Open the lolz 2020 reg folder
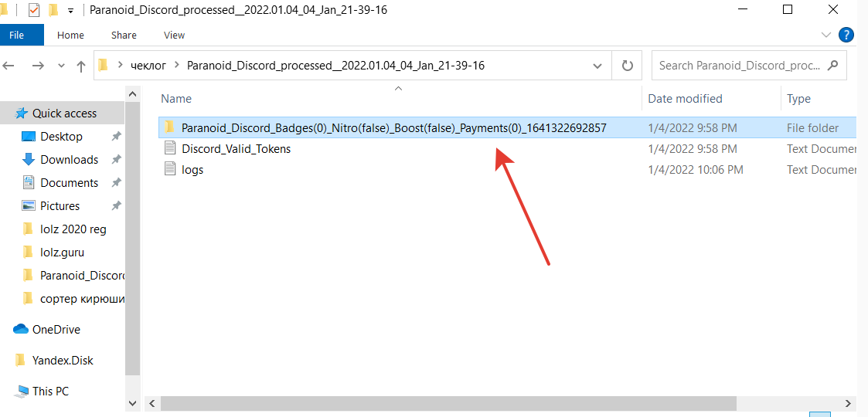This screenshot has width=868, height=417. [x=73, y=229]
